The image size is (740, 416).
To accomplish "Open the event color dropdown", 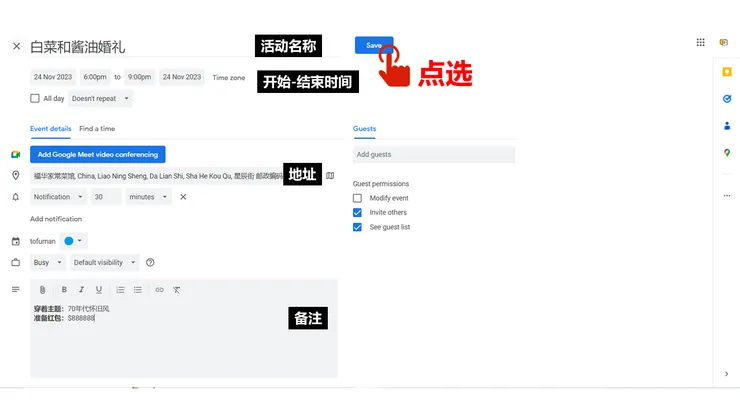I will (74, 241).
